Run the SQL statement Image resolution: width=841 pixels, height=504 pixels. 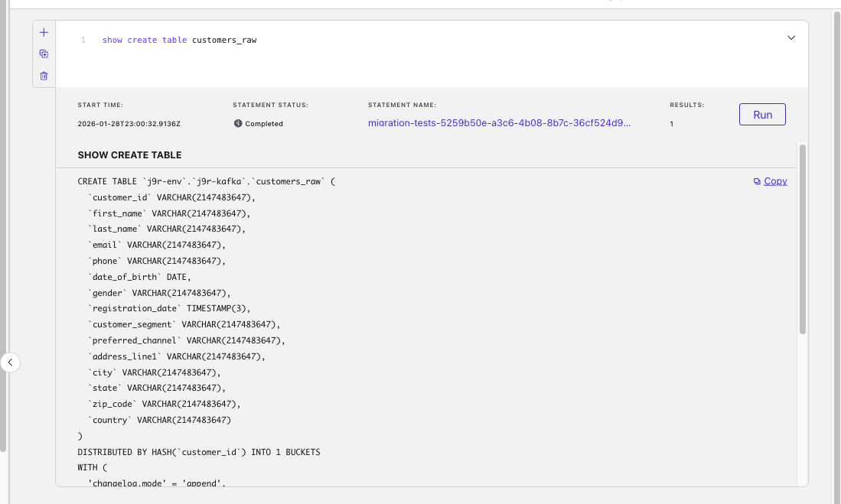coord(762,115)
